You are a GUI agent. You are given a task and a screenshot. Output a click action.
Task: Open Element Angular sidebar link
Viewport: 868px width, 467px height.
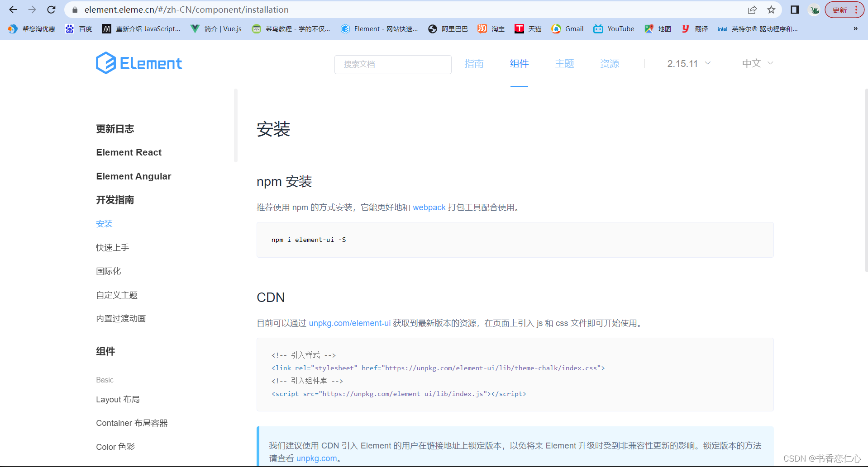point(134,176)
